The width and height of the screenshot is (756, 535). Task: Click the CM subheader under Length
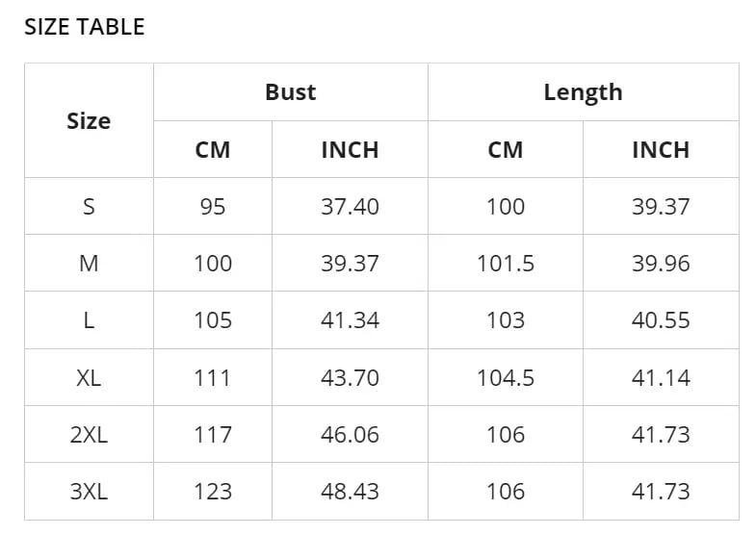pyautogui.click(x=506, y=150)
